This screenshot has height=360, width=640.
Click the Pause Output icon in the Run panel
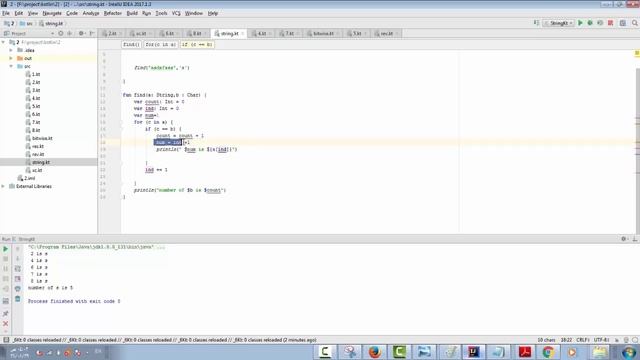click(6, 269)
